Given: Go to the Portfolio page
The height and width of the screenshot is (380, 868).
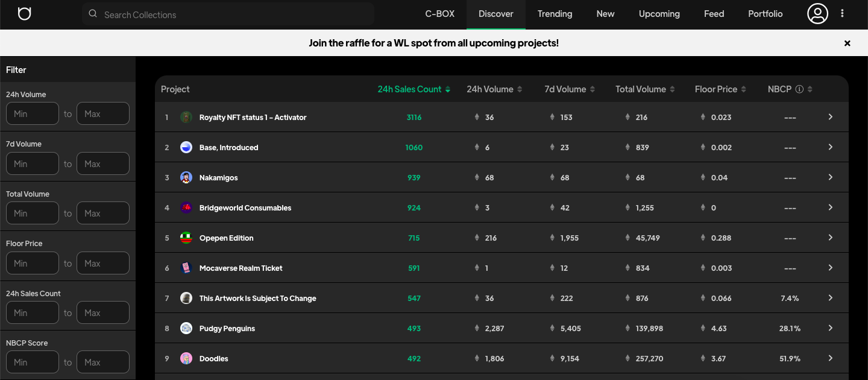Looking at the screenshot, I should pos(765,14).
